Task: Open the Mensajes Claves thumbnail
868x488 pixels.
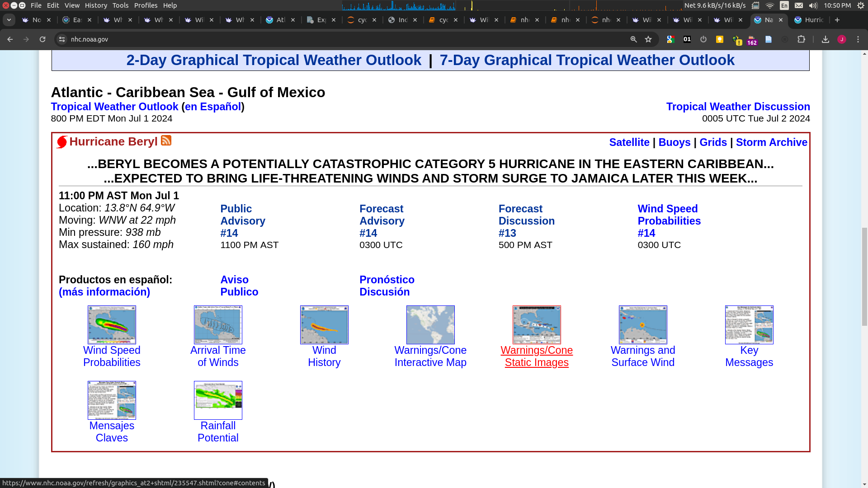Action: tap(112, 400)
